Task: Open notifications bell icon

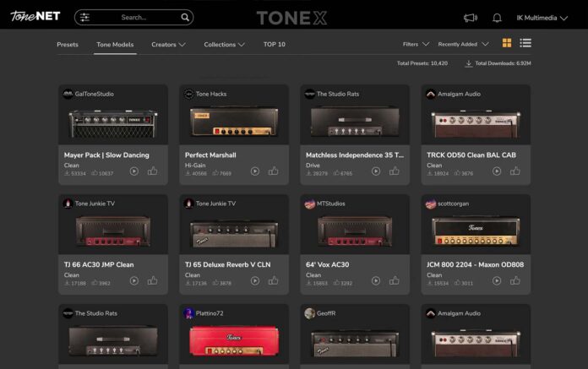Action: (497, 18)
